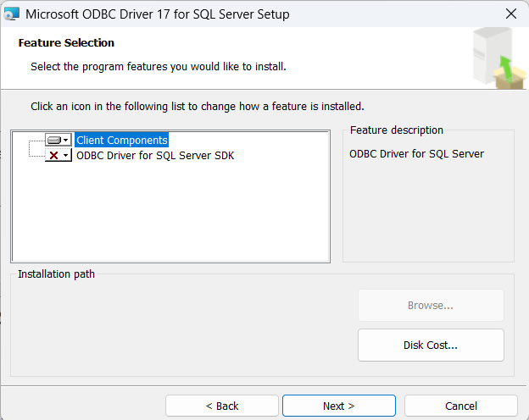The height and width of the screenshot is (420, 529).
Task: Cancel the ODBC driver setup
Action: click(461, 406)
